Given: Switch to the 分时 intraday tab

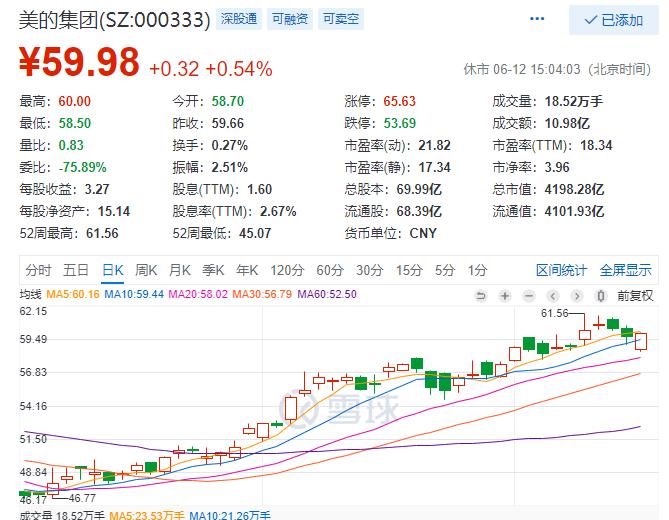Looking at the screenshot, I should click(38, 270).
